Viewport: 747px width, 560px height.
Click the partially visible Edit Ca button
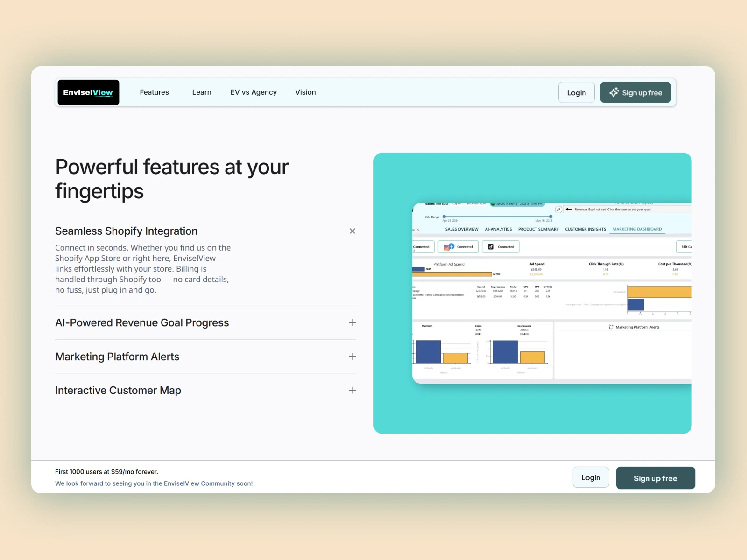(684, 247)
